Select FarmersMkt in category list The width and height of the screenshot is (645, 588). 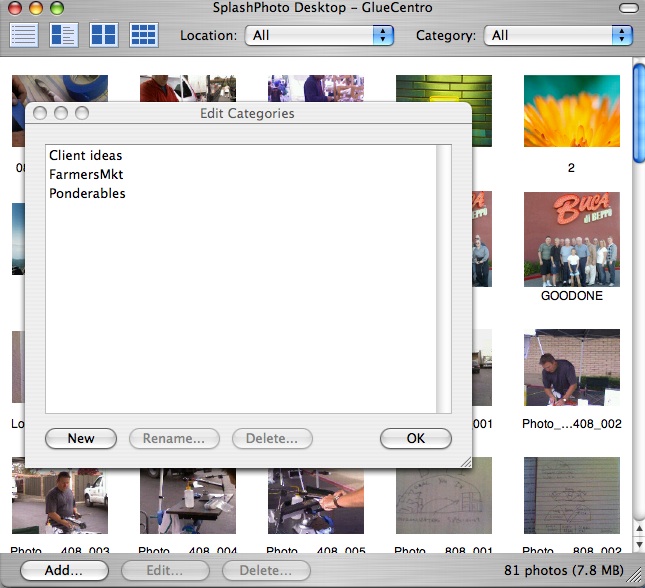[x=85, y=175]
